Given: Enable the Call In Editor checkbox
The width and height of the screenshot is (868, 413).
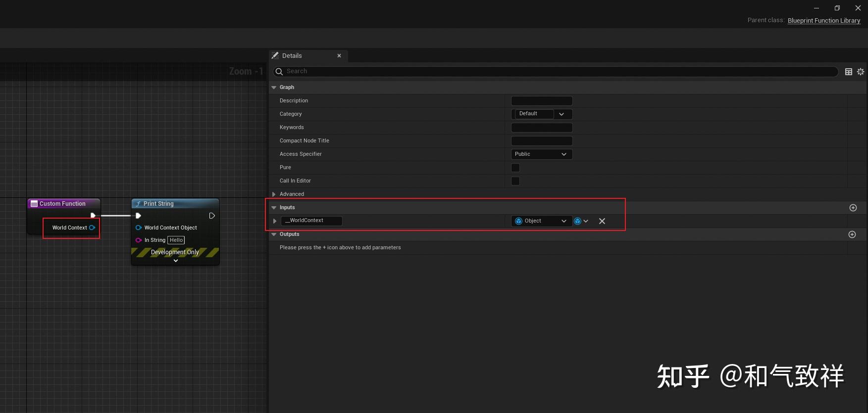Looking at the screenshot, I should 515,181.
